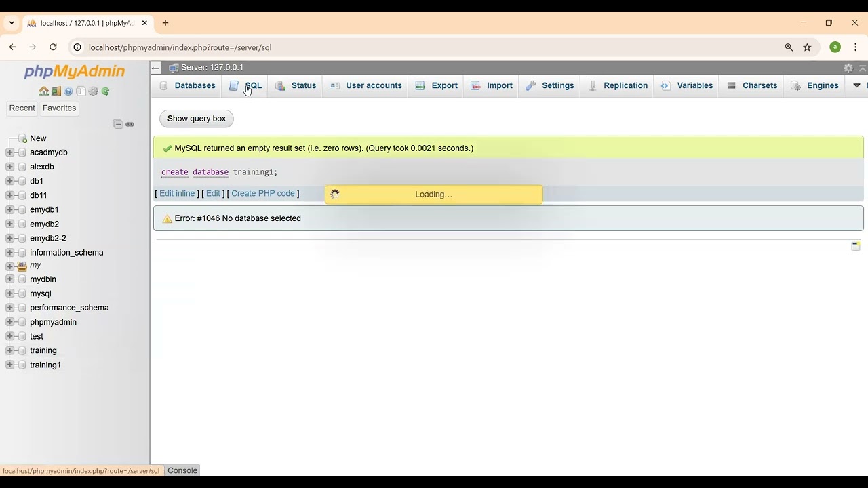Screen dimensions: 868x488
Task: Click the browser address bar URL
Action: click(x=180, y=47)
